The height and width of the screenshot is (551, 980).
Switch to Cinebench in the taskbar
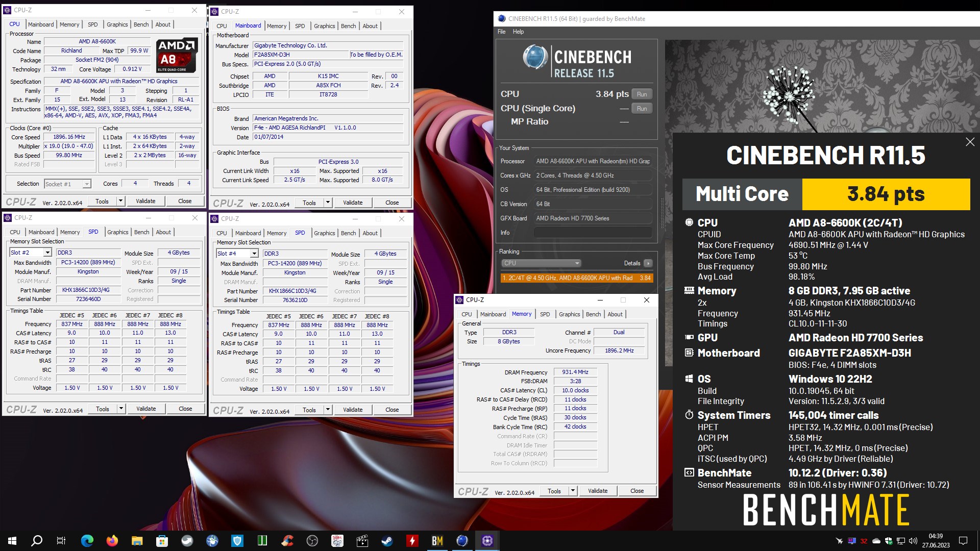coord(462,540)
